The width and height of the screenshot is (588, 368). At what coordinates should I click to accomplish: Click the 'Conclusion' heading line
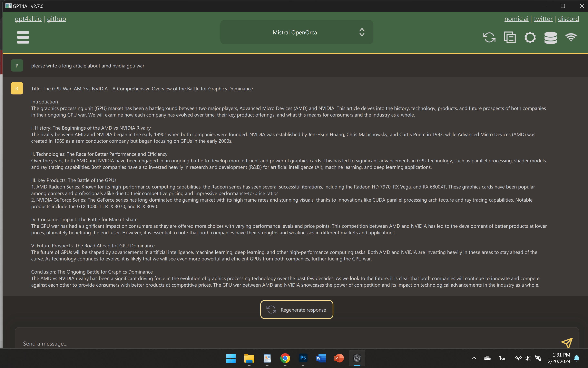tap(92, 272)
